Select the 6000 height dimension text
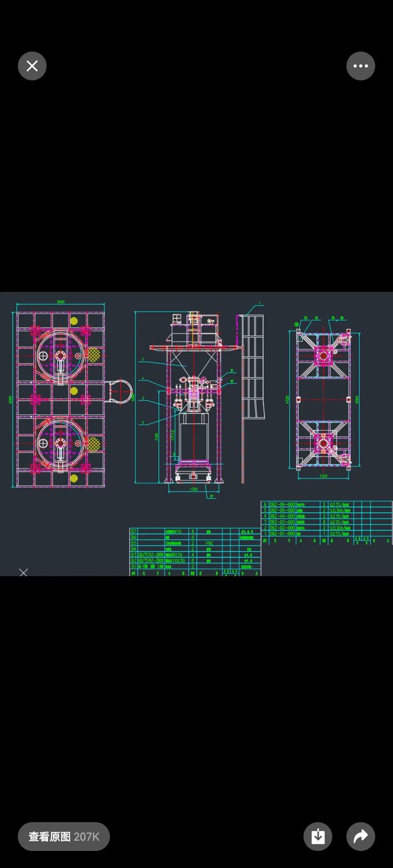The image size is (393, 868). click(x=10, y=400)
